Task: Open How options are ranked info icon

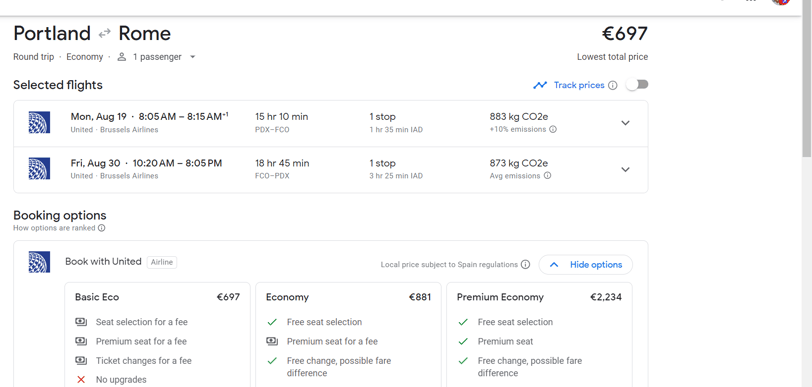Action: (102, 228)
